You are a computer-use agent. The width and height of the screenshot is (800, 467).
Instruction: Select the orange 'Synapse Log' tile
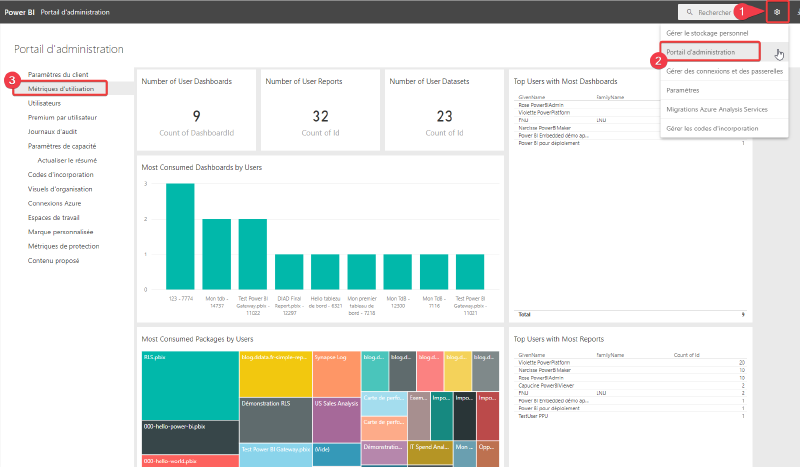[x=336, y=374]
